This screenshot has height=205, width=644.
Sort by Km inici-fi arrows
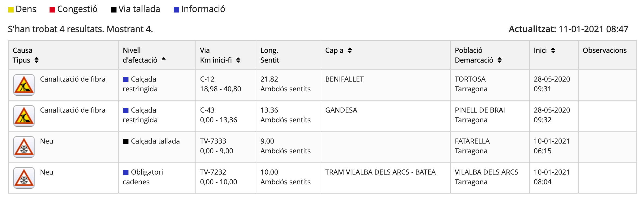click(238, 60)
